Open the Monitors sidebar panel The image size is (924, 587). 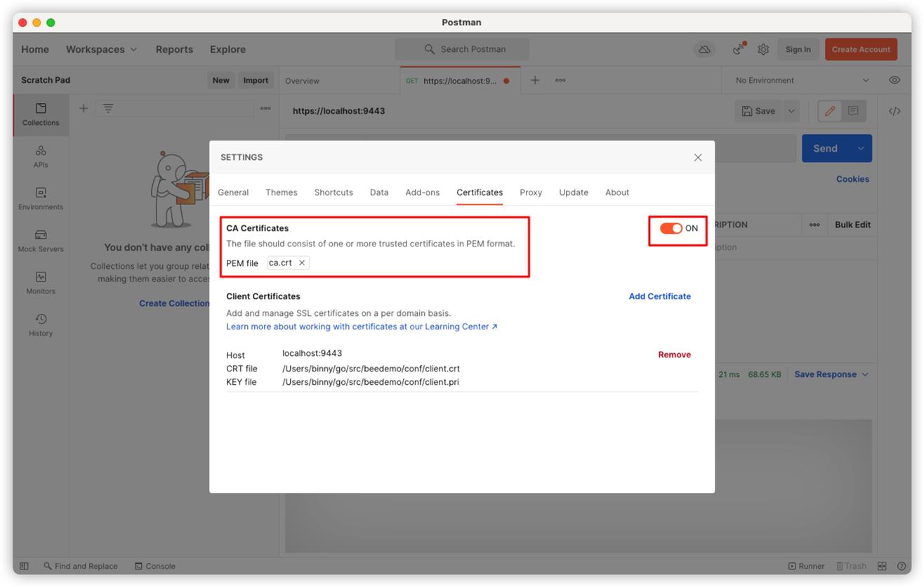41,283
